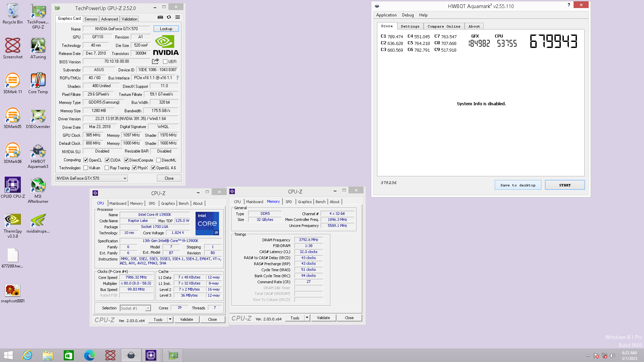The height and width of the screenshot is (362, 644).
Task: Open nvidiaInspector desktop shortcut
Action: tap(38, 223)
